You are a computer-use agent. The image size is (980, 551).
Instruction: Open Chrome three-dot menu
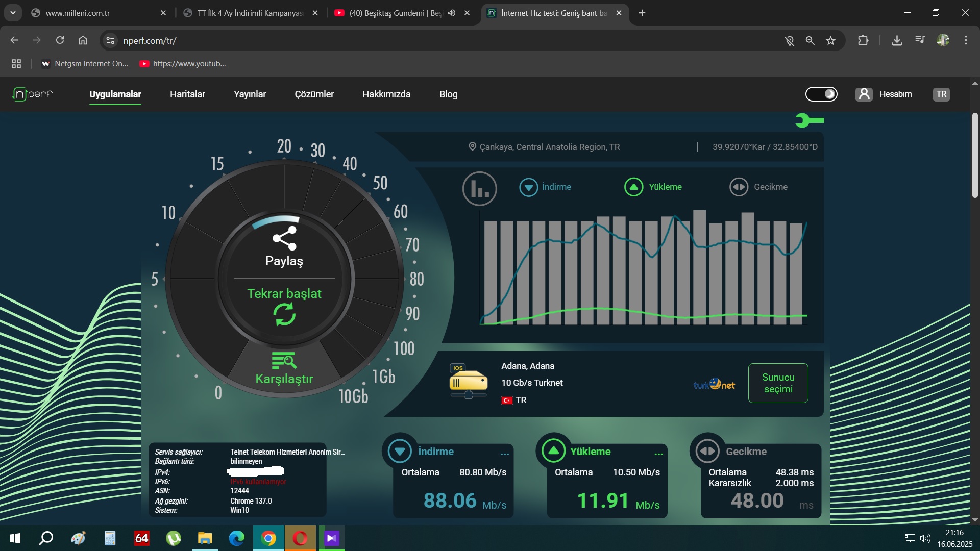click(x=966, y=40)
